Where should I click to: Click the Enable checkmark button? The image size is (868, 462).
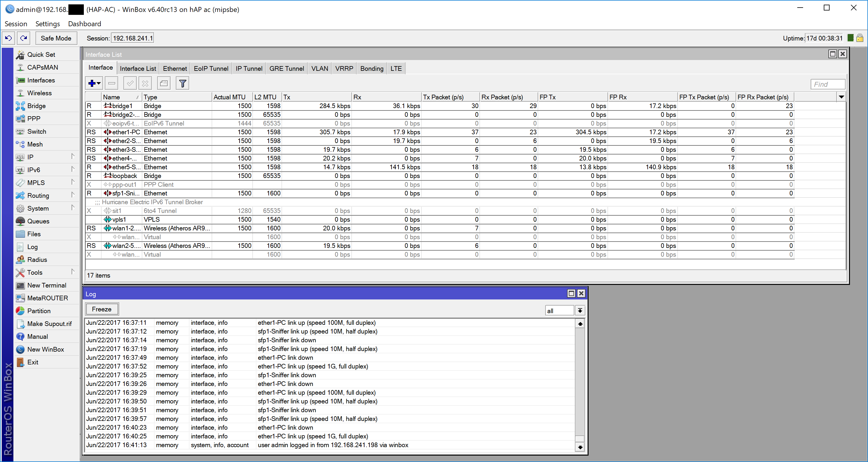tap(130, 83)
